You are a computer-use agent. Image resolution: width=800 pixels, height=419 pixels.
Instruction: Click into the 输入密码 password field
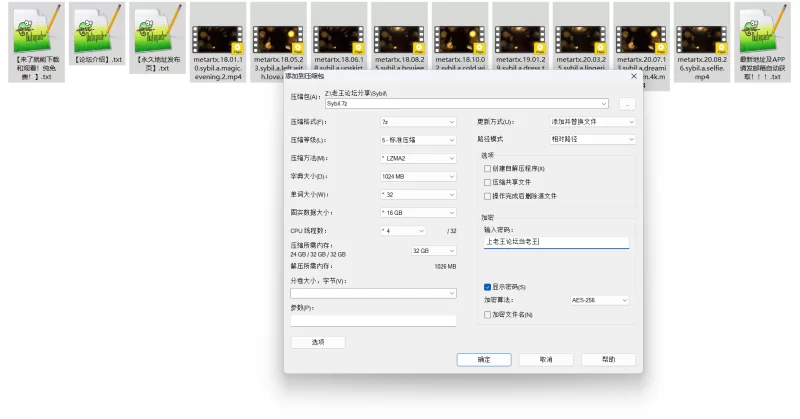click(x=556, y=242)
